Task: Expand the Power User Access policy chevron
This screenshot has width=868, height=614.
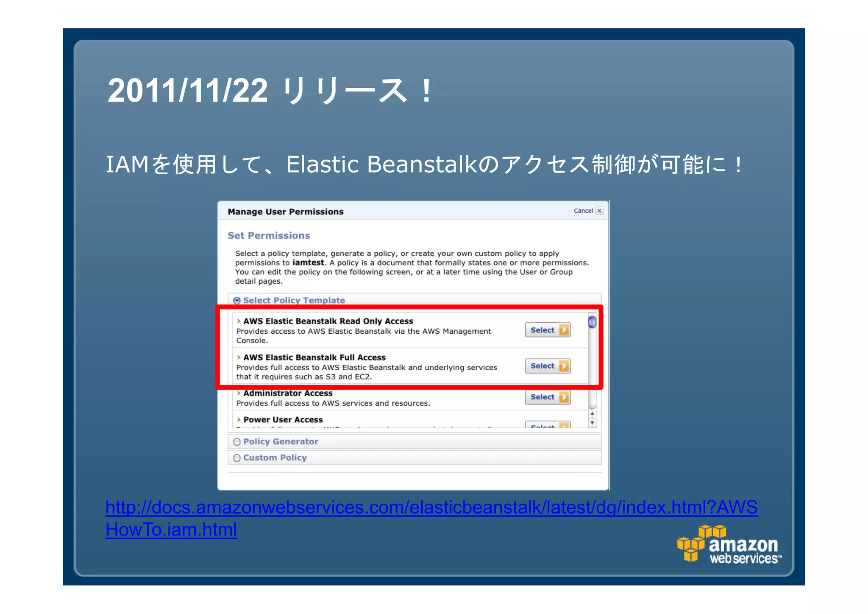Action: 239,420
